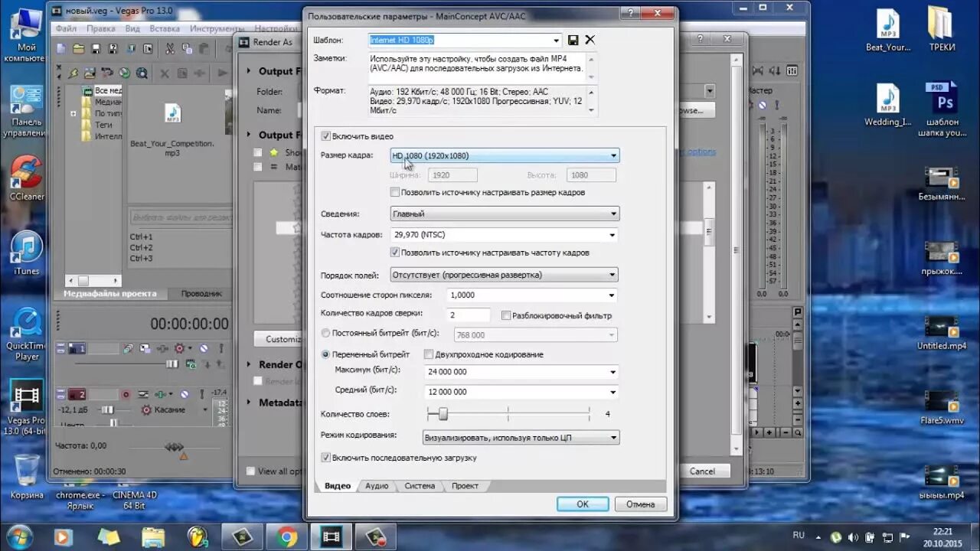Click Отмена to discard settings
Viewport: 980px width, 551px height.
tap(641, 504)
